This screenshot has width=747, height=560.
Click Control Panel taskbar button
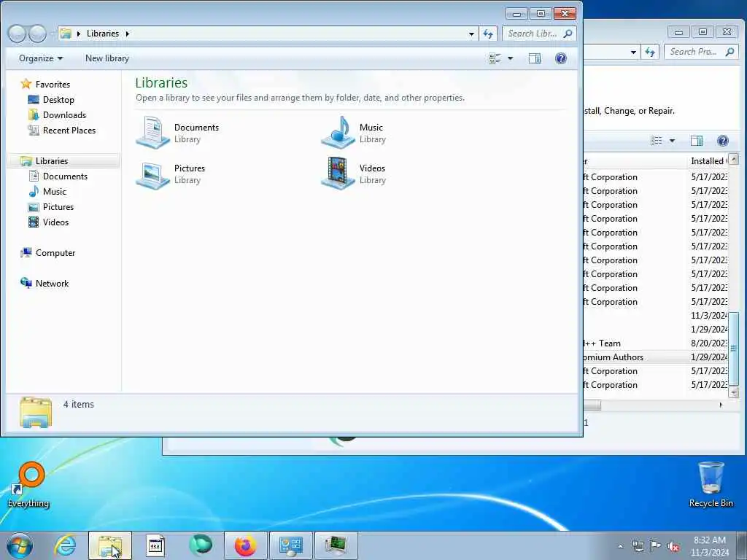pos(290,545)
